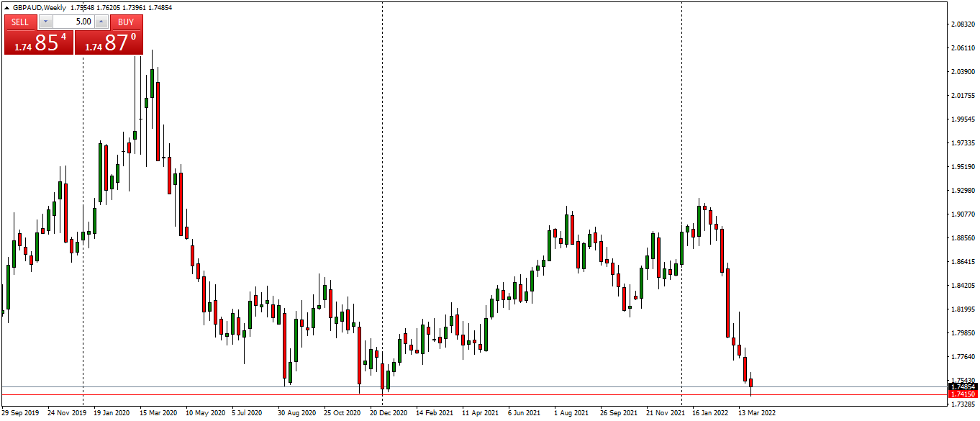This screenshot has width=980, height=421.
Task: Select the vertical dashed line near 21 Nov 2021
Action: pos(681,216)
